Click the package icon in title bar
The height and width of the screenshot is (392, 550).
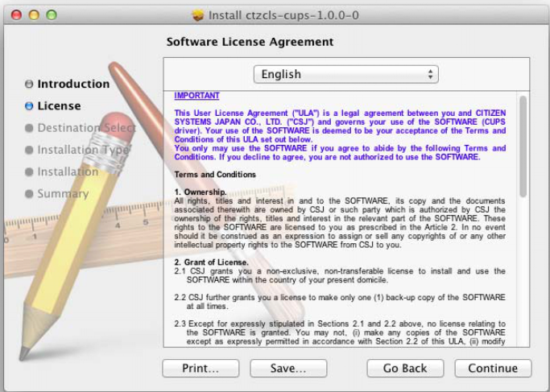pyautogui.click(x=198, y=15)
